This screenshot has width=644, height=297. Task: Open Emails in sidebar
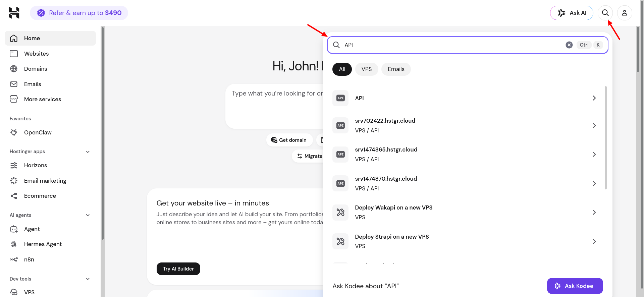point(50,84)
